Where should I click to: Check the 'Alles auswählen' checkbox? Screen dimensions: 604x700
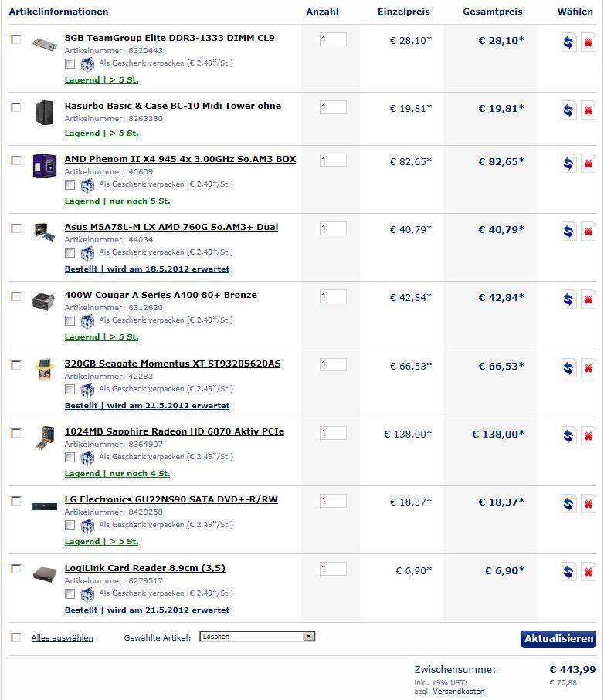[16, 637]
